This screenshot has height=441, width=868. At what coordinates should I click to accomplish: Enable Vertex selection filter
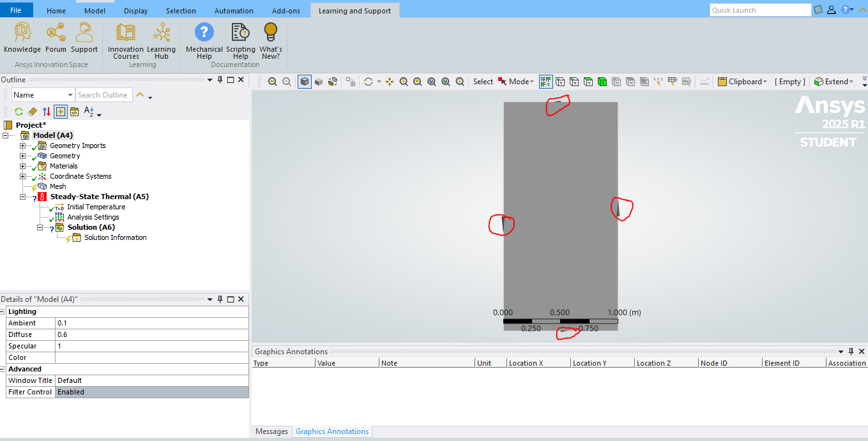pyautogui.click(x=560, y=82)
